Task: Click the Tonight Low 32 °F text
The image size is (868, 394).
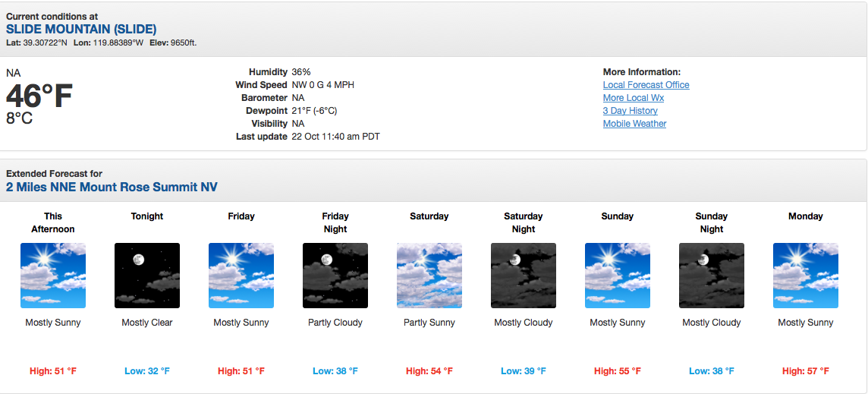Action: click(147, 370)
